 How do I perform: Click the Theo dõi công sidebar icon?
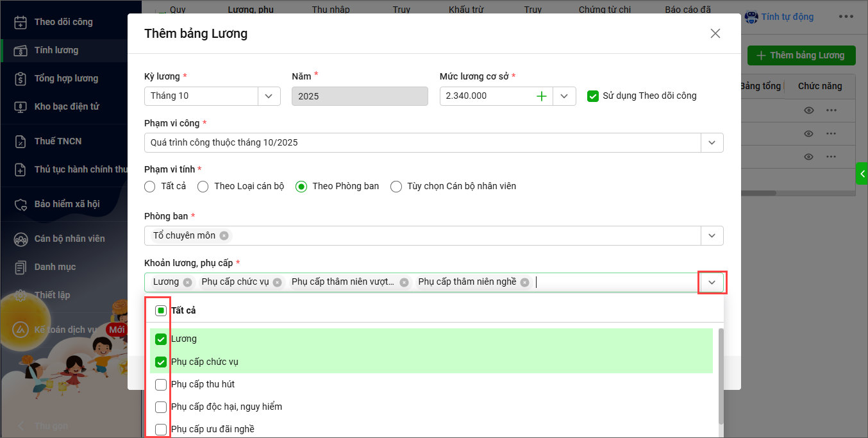tap(21, 22)
